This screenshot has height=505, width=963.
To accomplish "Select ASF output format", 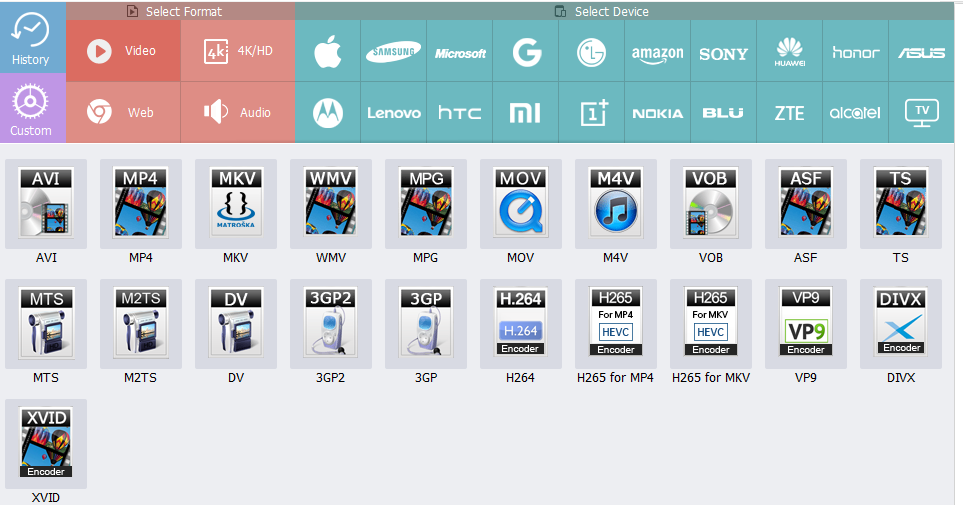I will point(806,204).
